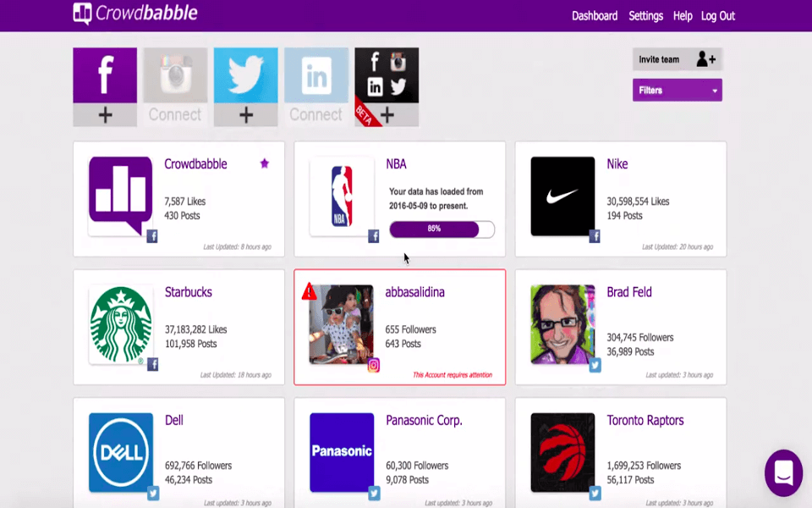
Task: Toggle the favorite star on Crowdbabble card
Action: [x=265, y=163]
